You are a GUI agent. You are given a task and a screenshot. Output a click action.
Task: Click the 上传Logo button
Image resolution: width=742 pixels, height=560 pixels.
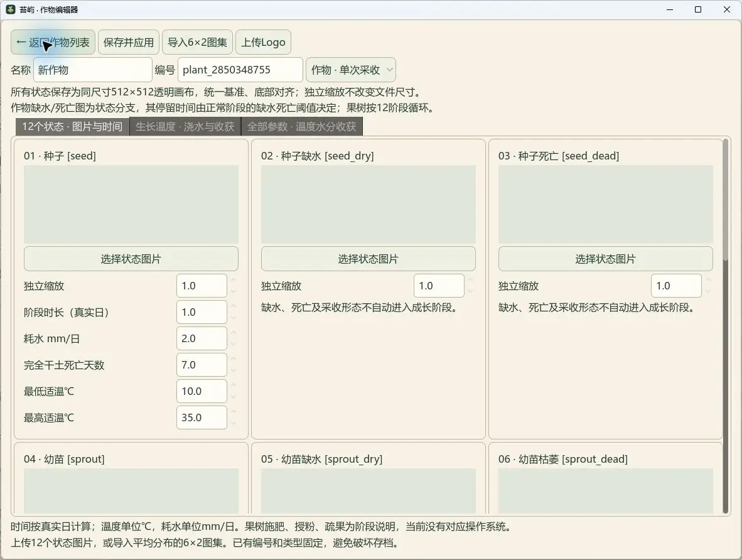263,42
